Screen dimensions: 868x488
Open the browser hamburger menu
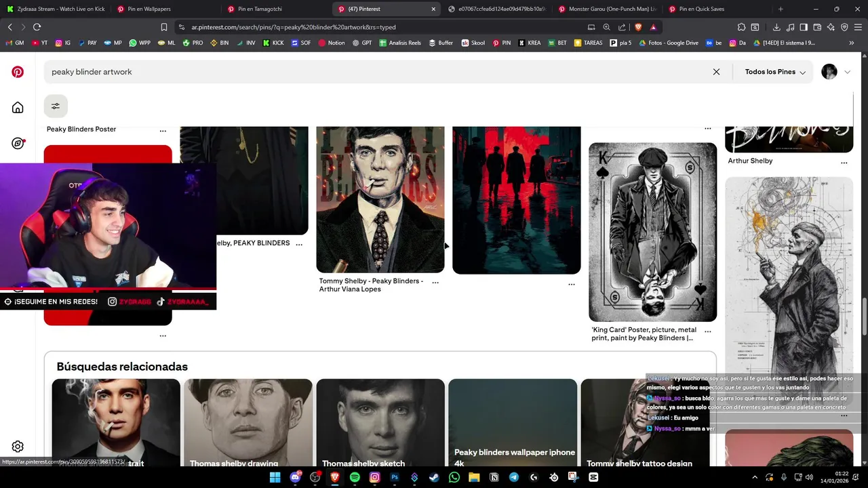[858, 27]
